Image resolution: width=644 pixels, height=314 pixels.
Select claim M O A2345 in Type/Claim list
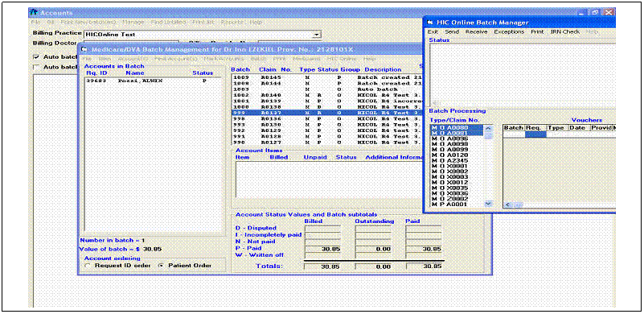[457, 160]
